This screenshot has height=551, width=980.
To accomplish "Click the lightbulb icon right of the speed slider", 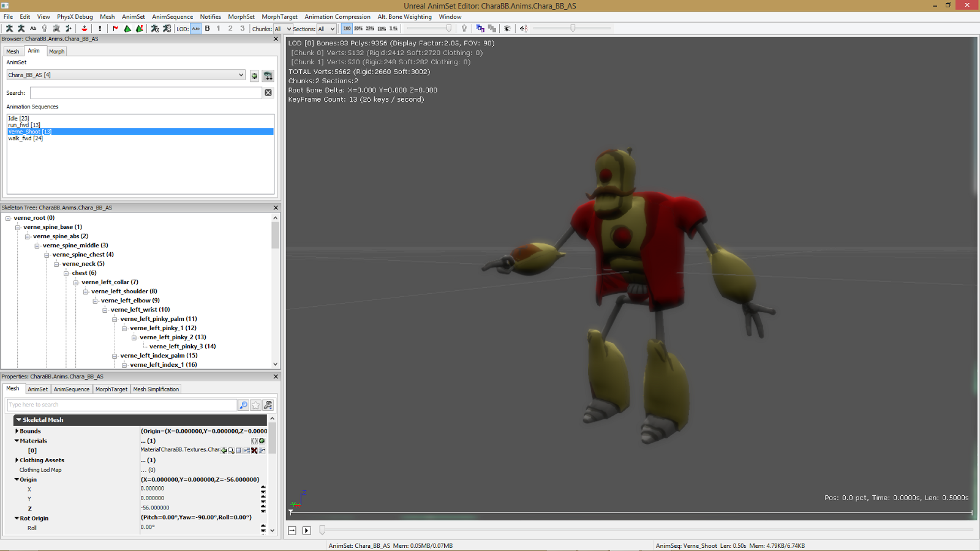I will click(x=464, y=29).
